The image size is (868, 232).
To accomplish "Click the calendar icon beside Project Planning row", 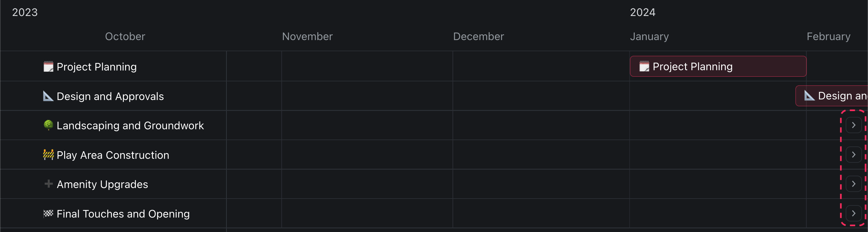I will (x=48, y=67).
